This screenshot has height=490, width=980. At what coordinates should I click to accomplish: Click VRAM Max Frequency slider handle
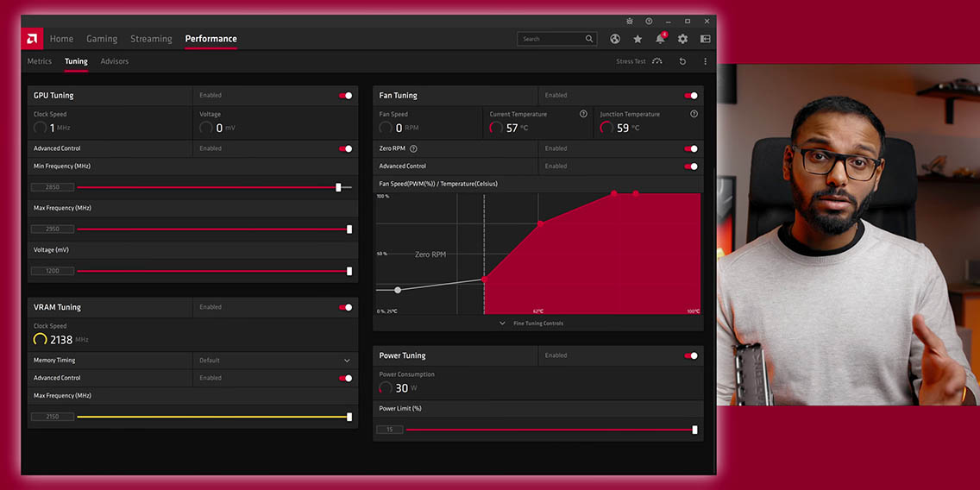(x=349, y=417)
